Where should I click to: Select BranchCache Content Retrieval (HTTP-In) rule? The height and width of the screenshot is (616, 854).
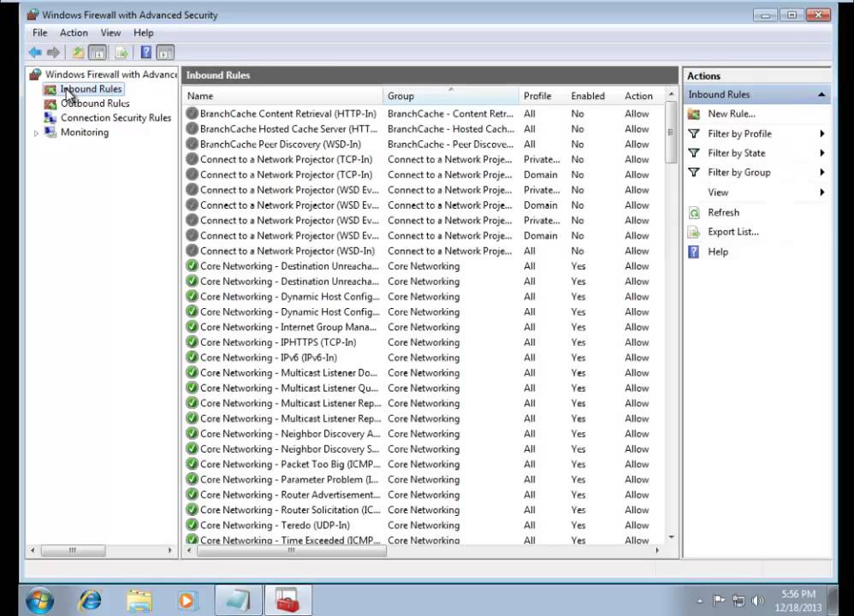288,114
